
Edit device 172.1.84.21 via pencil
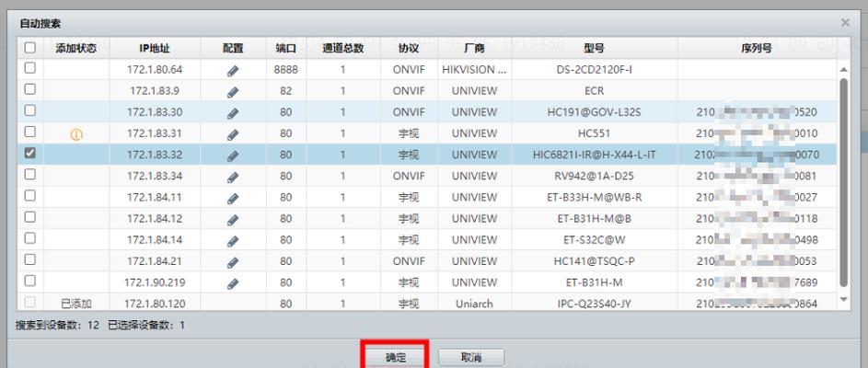point(233,262)
